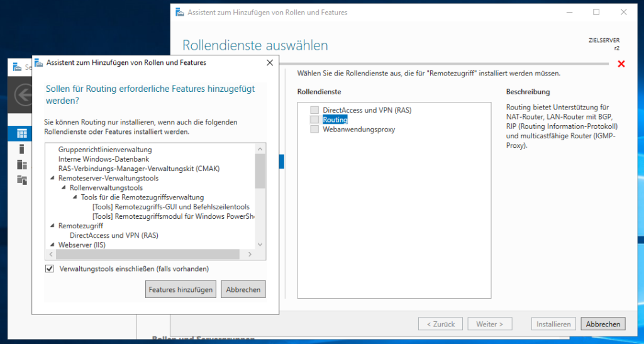Close the Routing features dialog with X
Image resolution: width=644 pixels, height=344 pixels.
coord(269,62)
